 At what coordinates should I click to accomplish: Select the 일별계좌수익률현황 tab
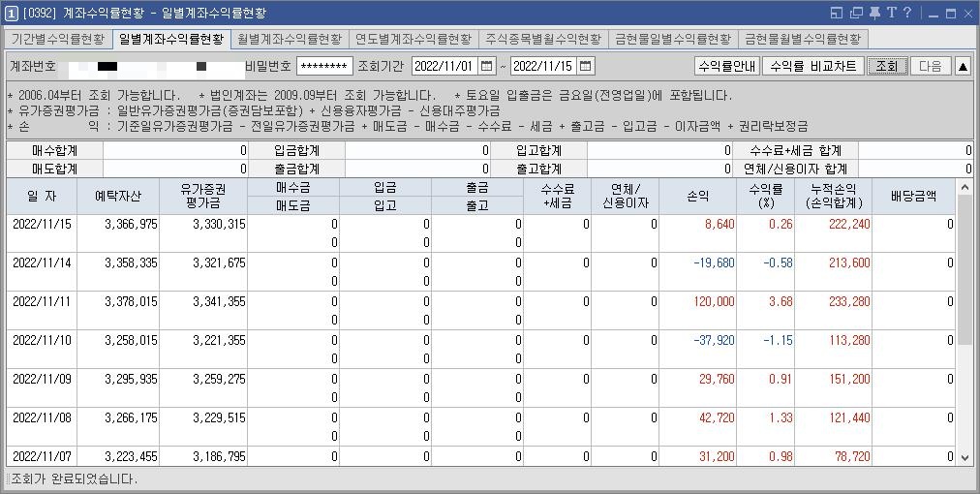[x=171, y=39]
